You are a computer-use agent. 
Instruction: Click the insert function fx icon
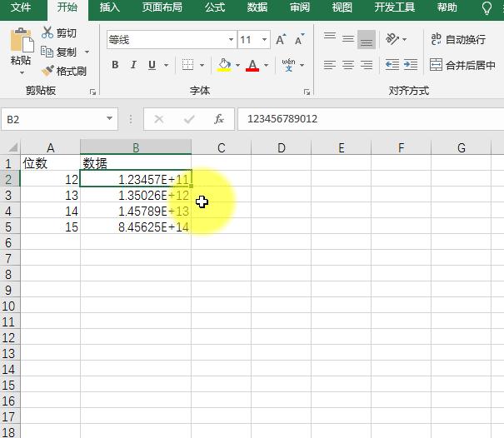coord(219,119)
